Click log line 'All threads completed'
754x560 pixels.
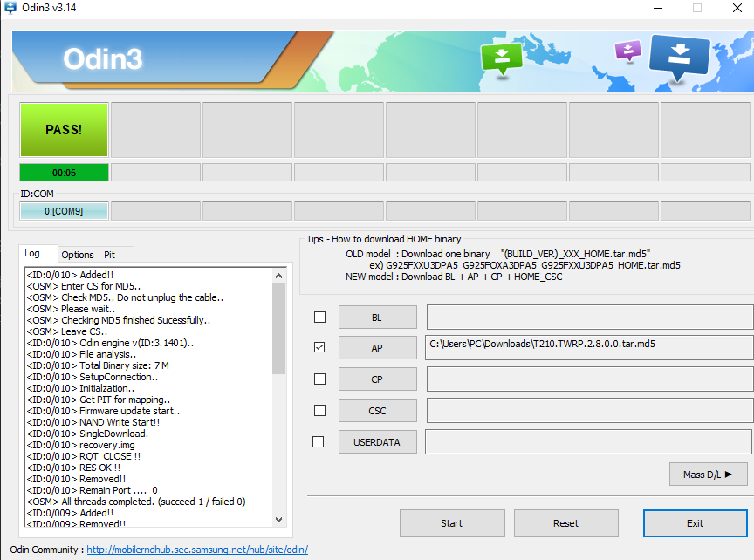[136, 502]
